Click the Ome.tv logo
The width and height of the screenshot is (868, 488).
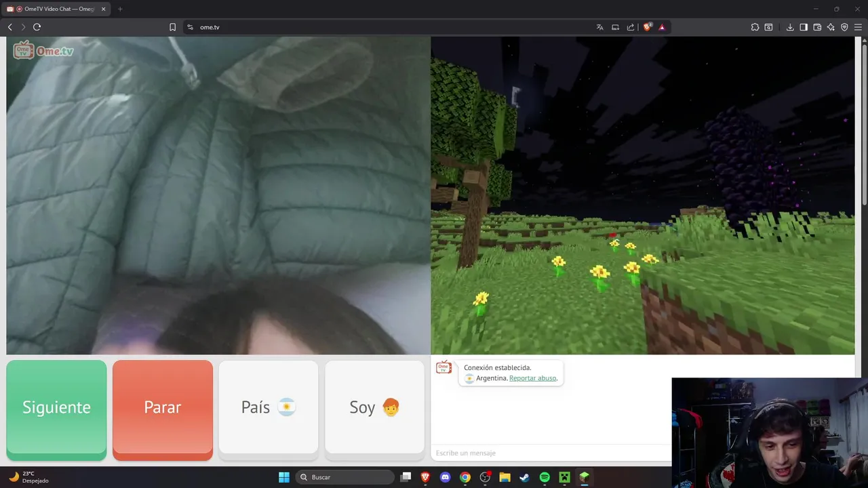pyautogui.click(x=43, y=50)
